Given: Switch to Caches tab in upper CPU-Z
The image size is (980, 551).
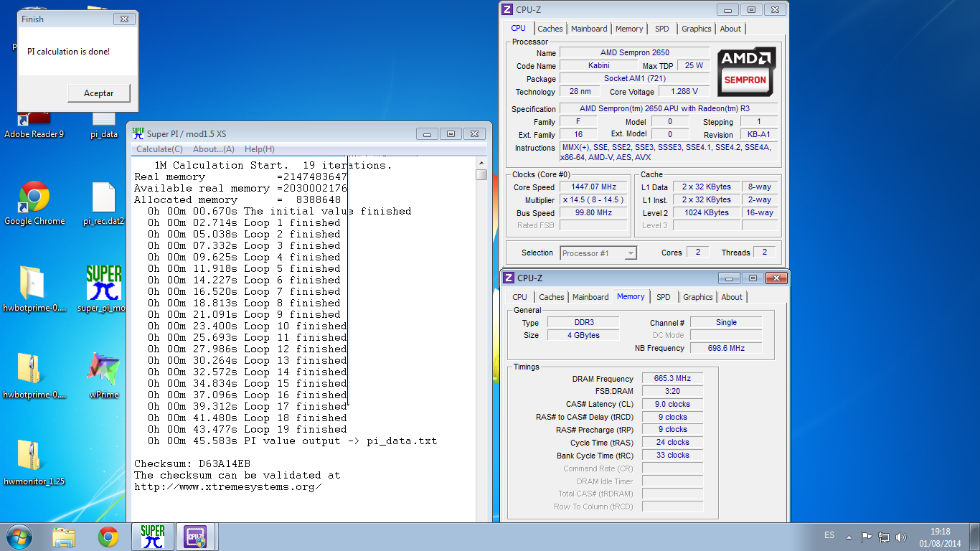Looking at the screenshot, I should (x=550, y=29).
